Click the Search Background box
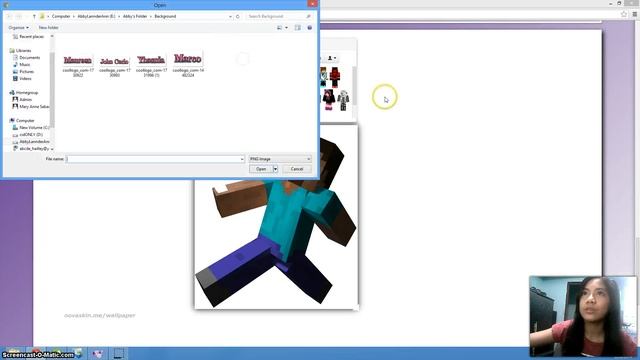The width and height of the screenshot is (640, 360). click(x=276, y=16)
